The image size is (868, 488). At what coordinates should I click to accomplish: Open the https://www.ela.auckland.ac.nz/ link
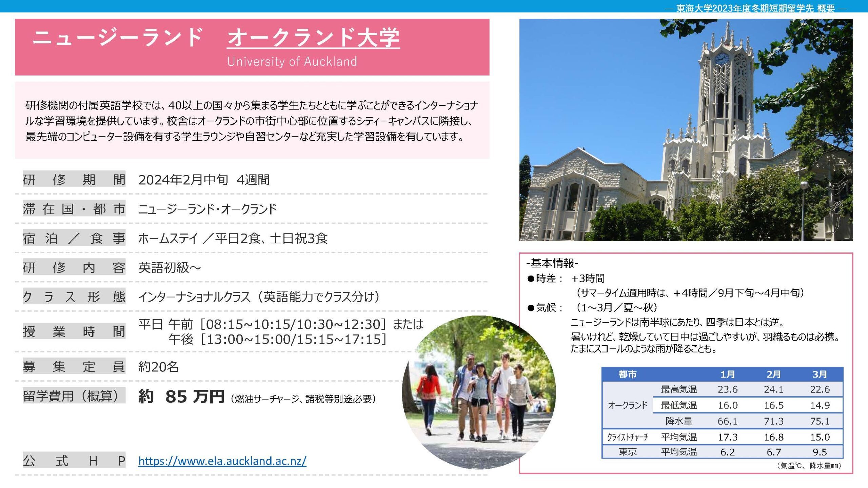coord(222,461)
